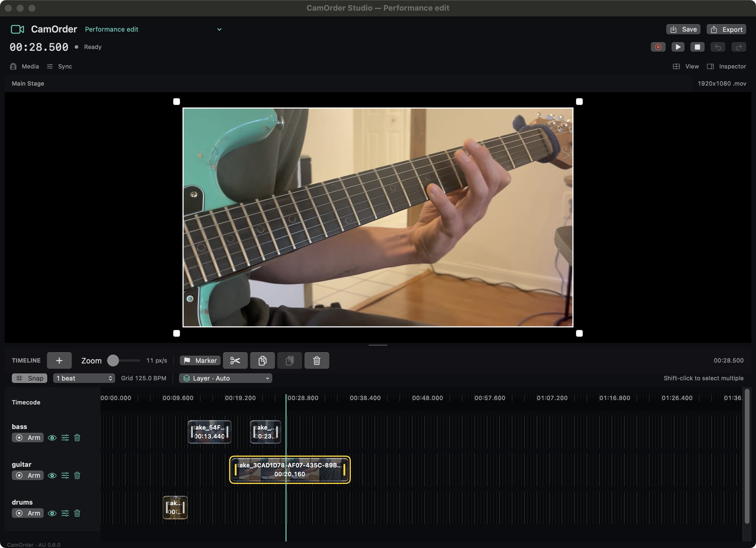Click the Export button
The width and height of the screenshot is (756, 548).
(726, 29)
